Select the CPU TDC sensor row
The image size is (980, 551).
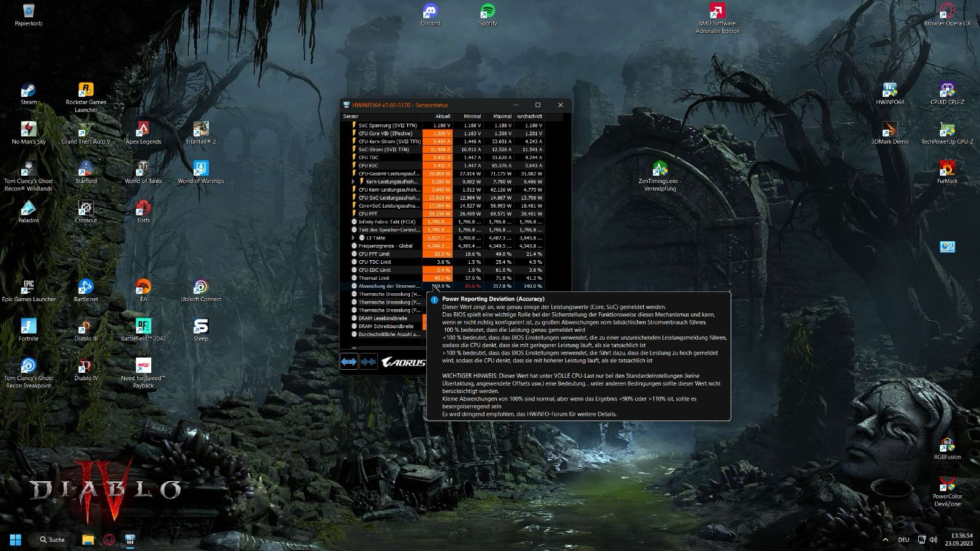point(442,157)
